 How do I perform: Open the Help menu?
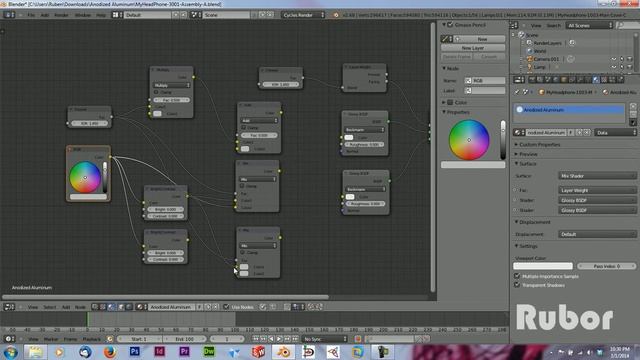101,15
